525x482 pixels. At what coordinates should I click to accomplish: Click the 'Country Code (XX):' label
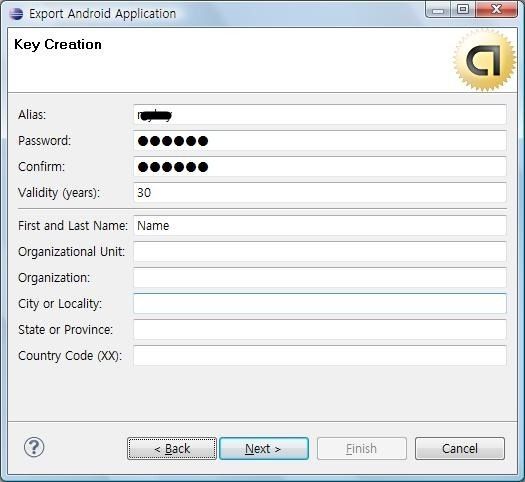[x=70, y=356]
